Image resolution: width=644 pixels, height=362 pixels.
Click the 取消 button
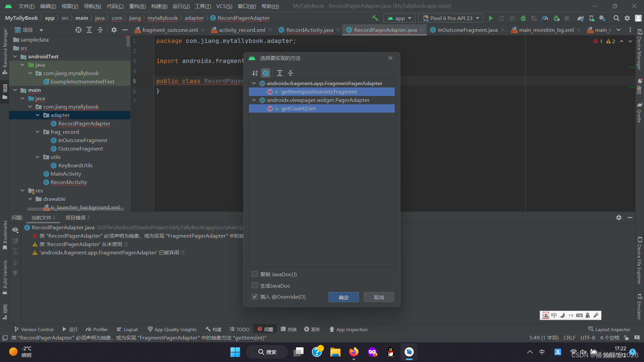pyautogui.click(x=379, y=297)
